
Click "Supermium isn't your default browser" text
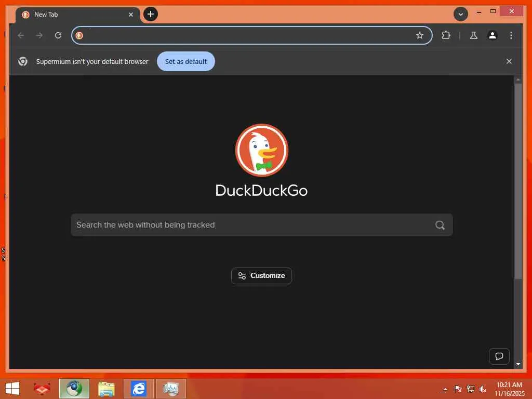coord(92,61)
